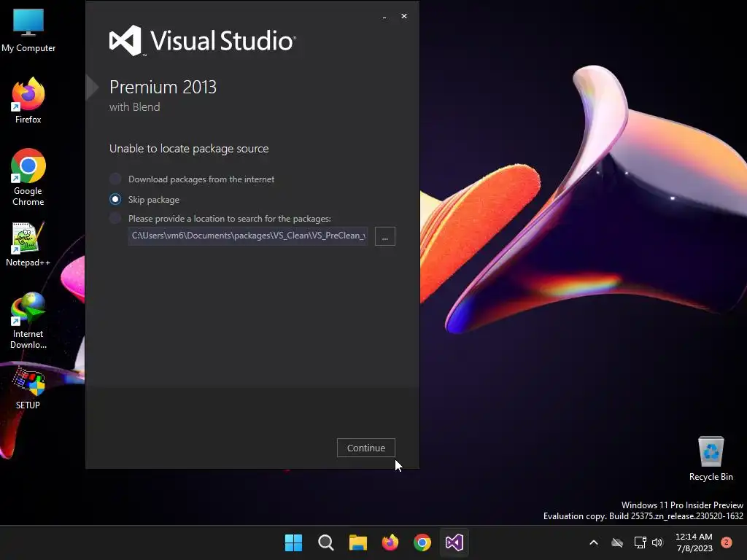Click the Visual Studio logo in installer

click(203, 41)
